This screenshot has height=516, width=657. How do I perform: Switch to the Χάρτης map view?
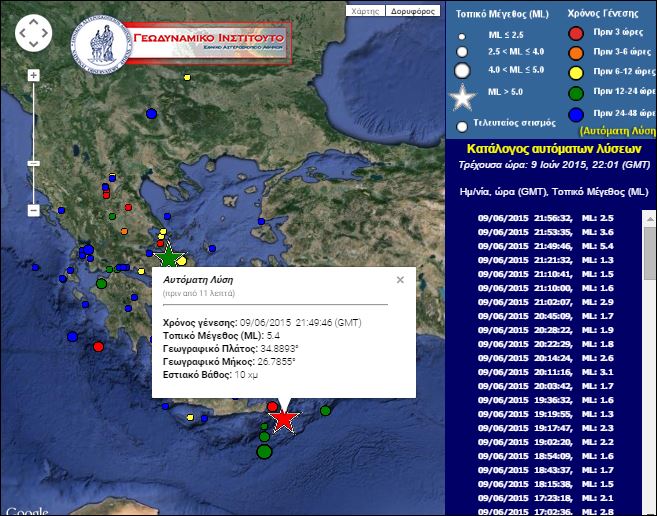(x=365, y=11)
